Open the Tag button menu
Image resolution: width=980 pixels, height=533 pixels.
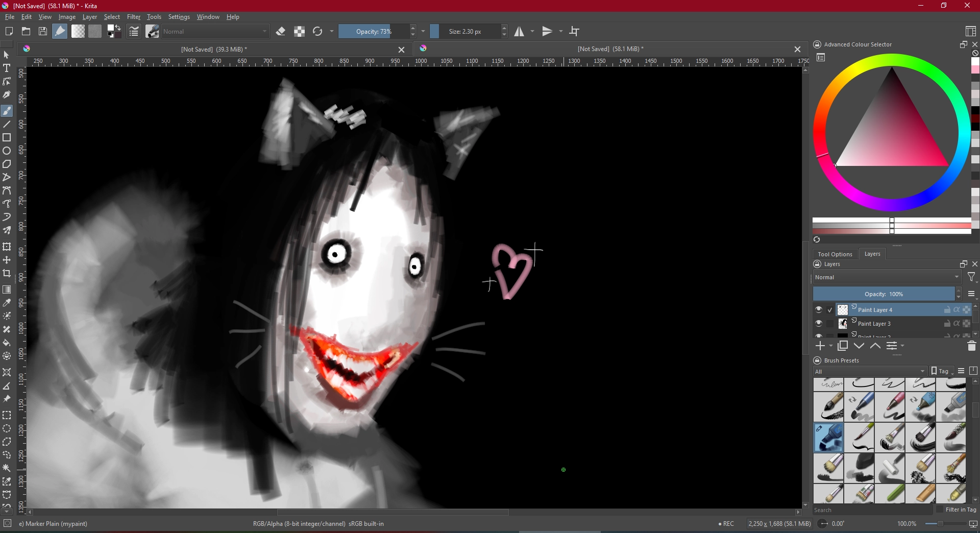pos(942,371)
